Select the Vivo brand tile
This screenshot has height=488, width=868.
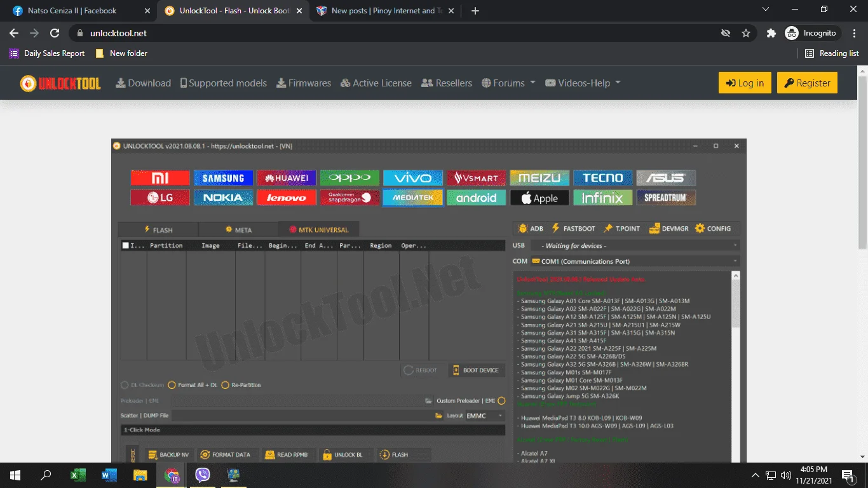[x=413, y=178]
